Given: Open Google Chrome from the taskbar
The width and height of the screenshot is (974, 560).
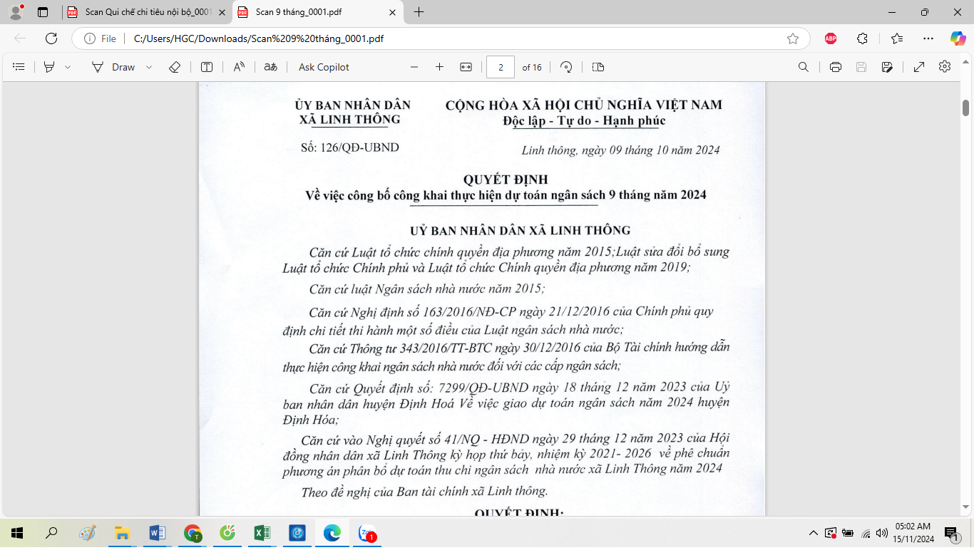Looking at the screenshot, I should (192, 532).
